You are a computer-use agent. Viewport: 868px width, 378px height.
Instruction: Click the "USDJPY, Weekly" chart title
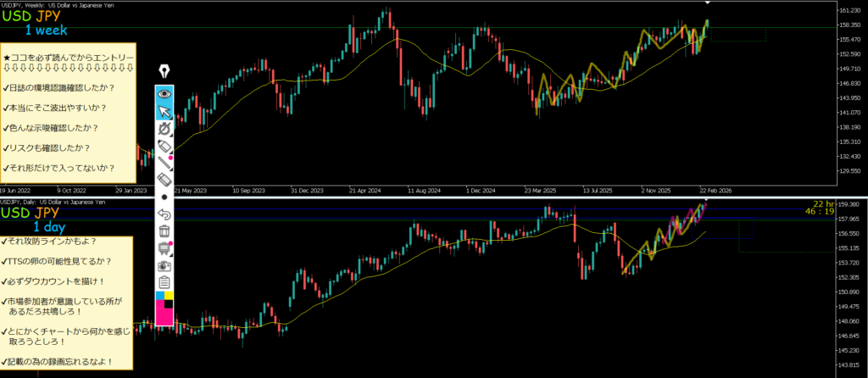[x=24, y=4]
